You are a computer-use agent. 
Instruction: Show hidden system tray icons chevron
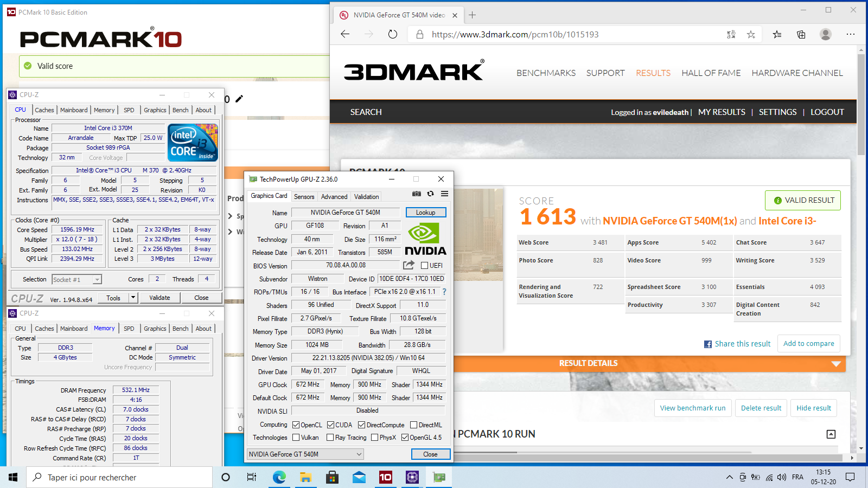click(x=729, y=477)
